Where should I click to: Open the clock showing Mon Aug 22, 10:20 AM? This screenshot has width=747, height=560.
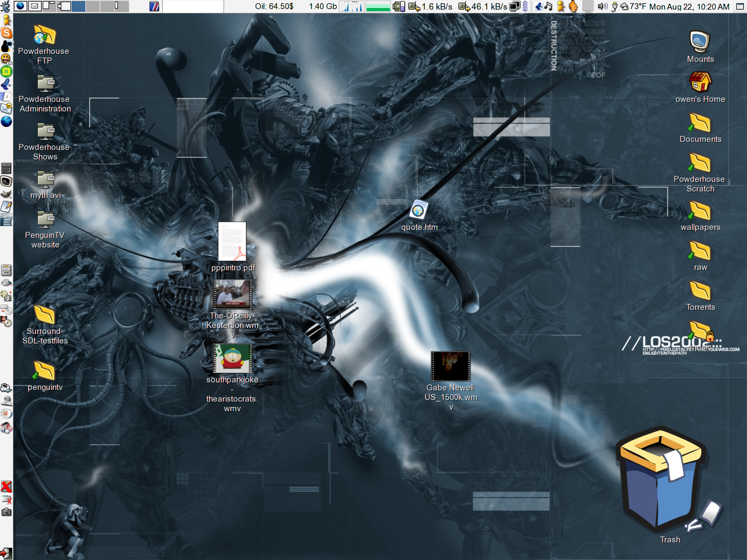689,6
